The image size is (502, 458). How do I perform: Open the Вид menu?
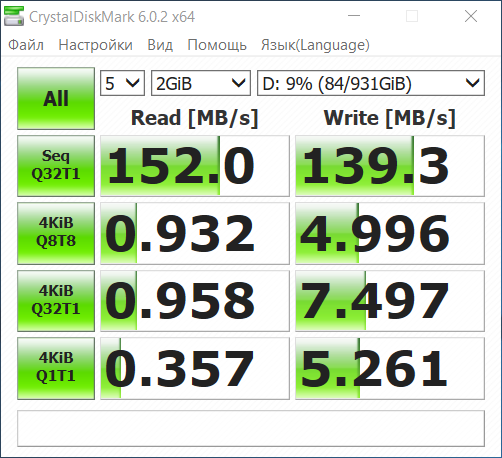(x=160, y=45)
